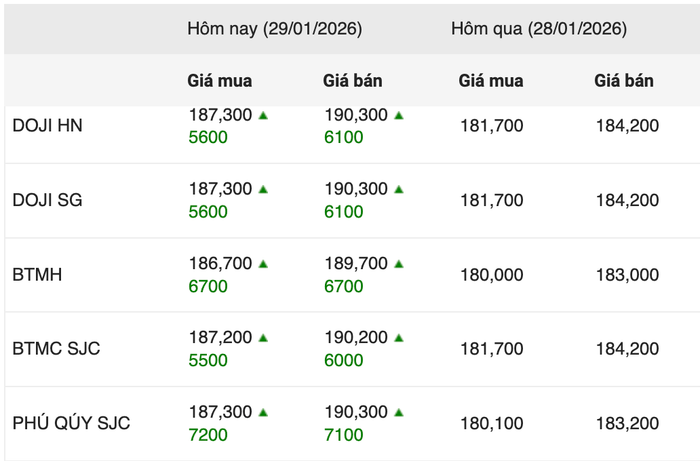This screenshot has height=461, width=700.
Task: Click up arrow next to DOJI SG buy price
Action: click(263, 189)
